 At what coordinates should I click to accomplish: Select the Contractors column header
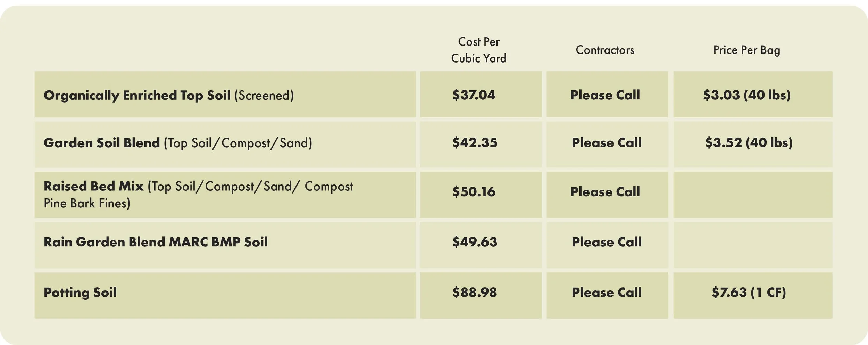pos(605,50)
